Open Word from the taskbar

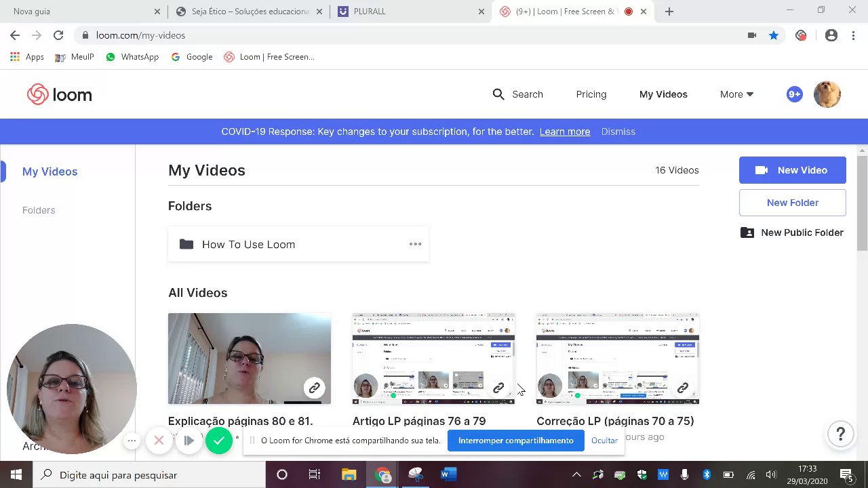(449, 475)
